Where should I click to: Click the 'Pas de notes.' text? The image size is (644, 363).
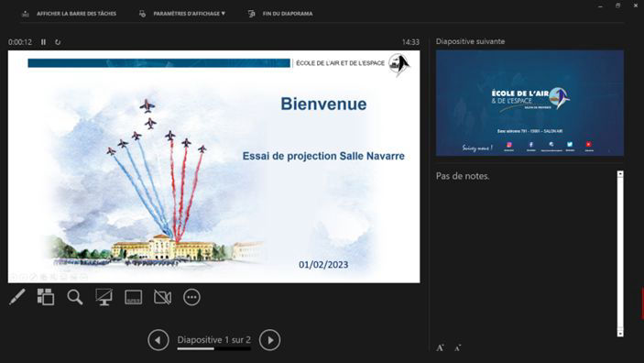pos(463,176)
